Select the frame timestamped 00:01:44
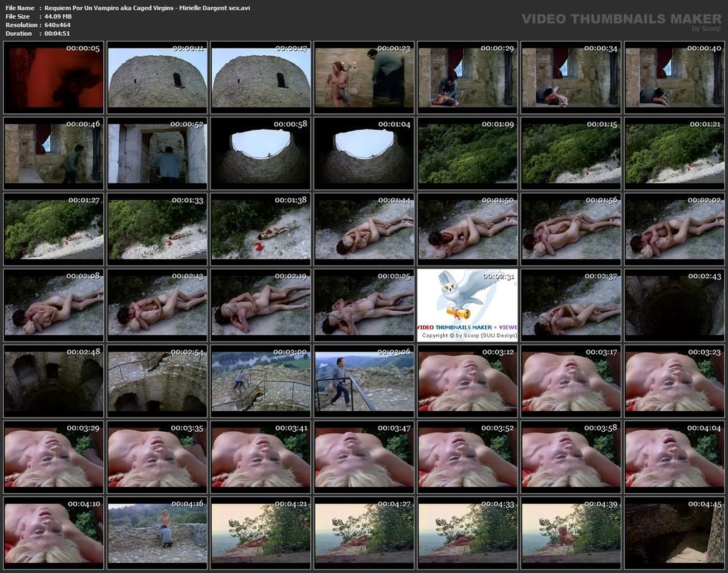The width and height of the screenshot is (728, 573). click(364, 229)
